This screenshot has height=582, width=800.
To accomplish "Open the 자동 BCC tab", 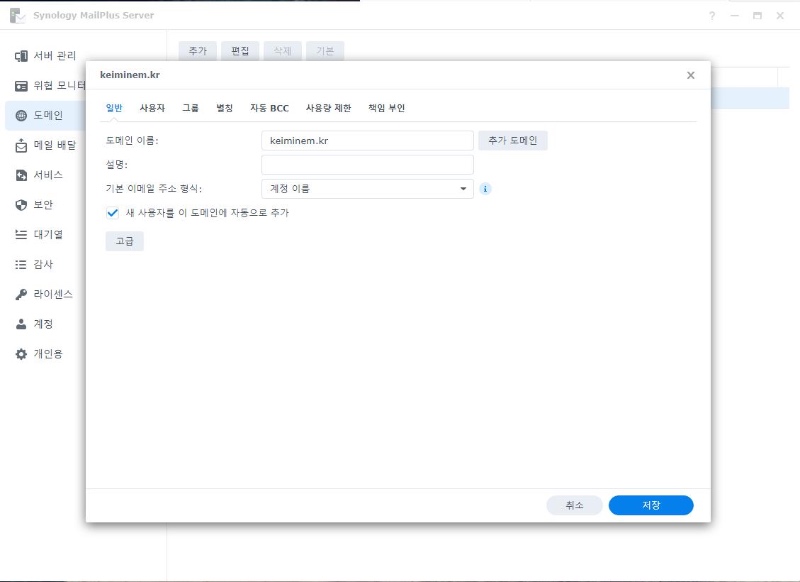I will click(x=269, y=108).
